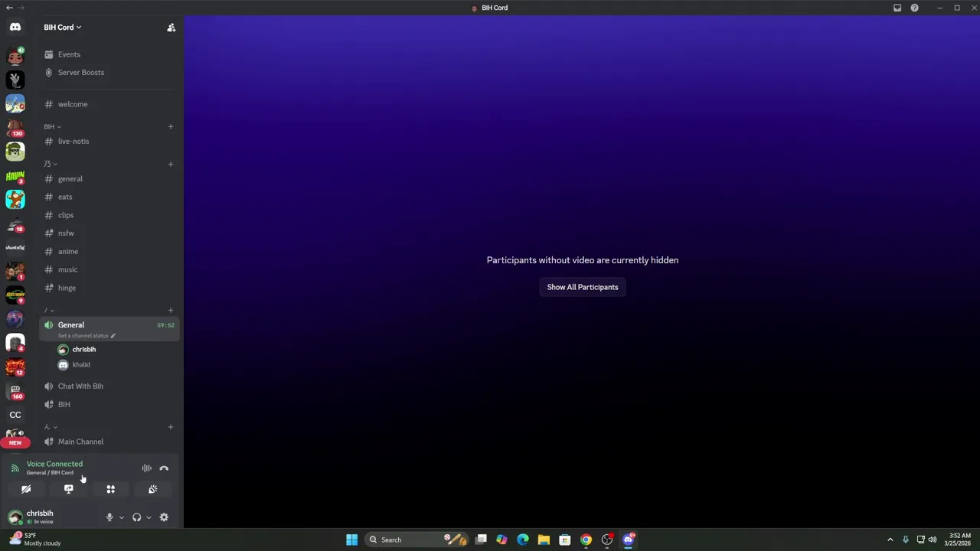980x551 pixels.
Task: Open the eats channel
Action: point(109,197)
